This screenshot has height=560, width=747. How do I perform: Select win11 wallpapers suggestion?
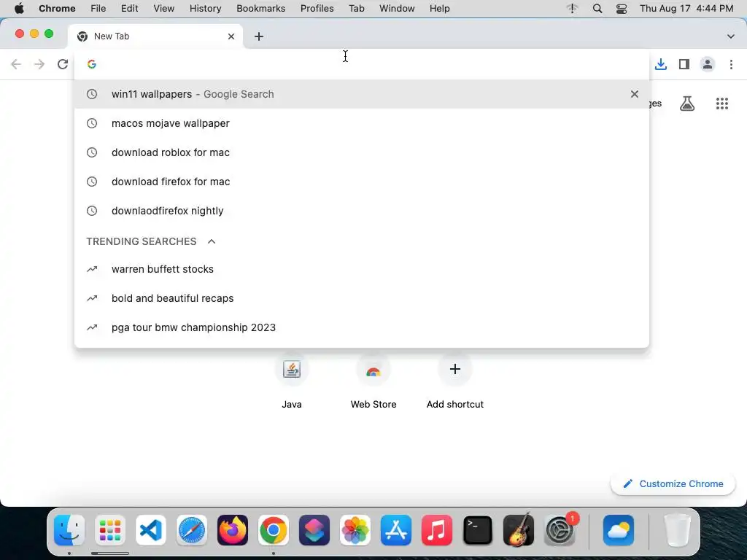[362, 94]
